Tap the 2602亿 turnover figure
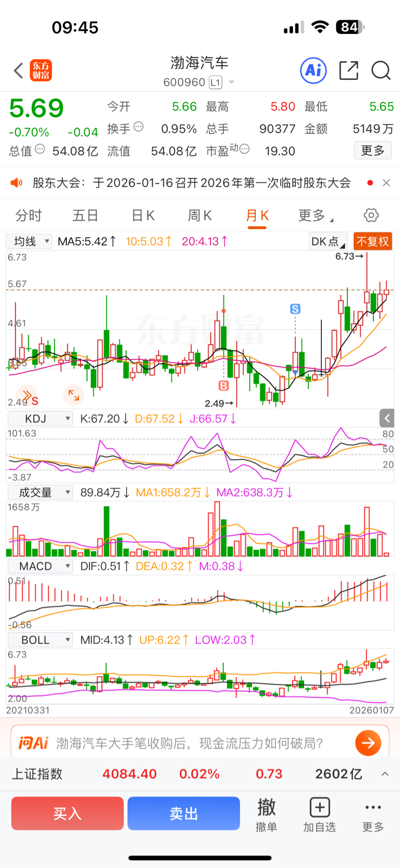Viewport: 400px width, 868px height. pyautogui.click(x=339, y=774)
